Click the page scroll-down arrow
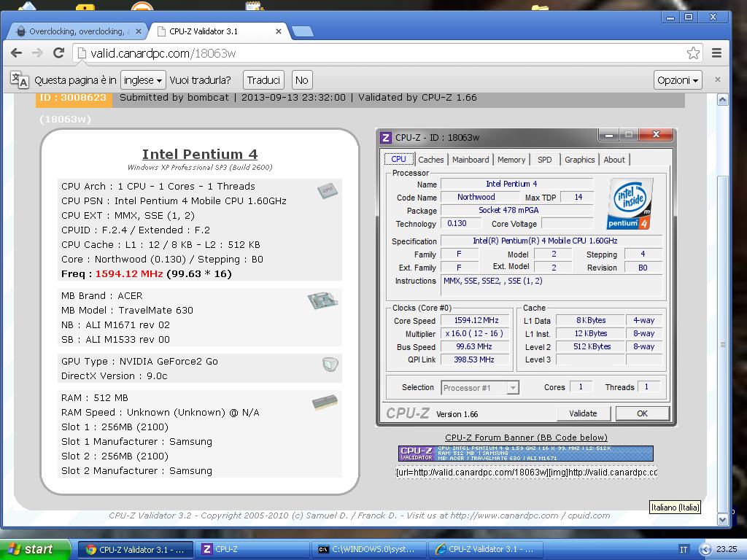The height and width of the screenshot is (560, 747). click(x=723, y=519)
